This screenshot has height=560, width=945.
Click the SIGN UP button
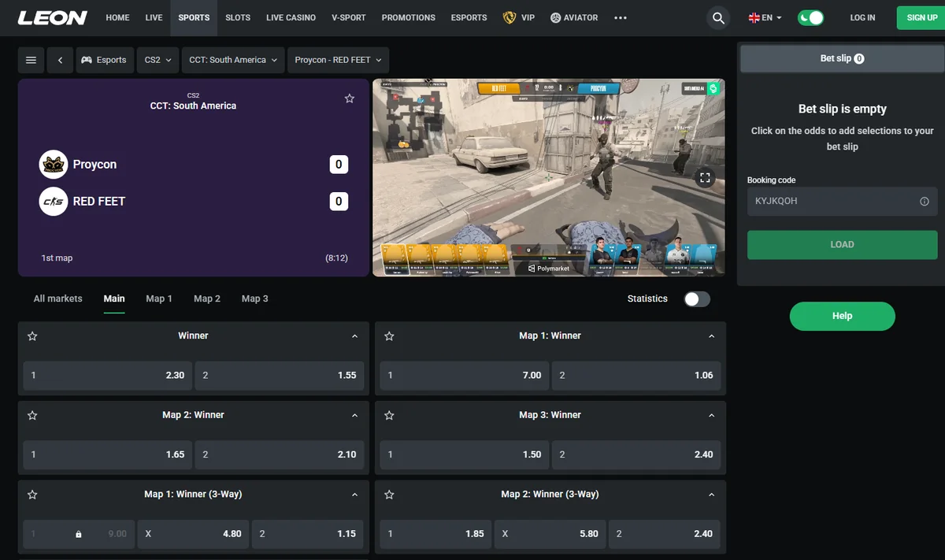[x=922, y=17]
